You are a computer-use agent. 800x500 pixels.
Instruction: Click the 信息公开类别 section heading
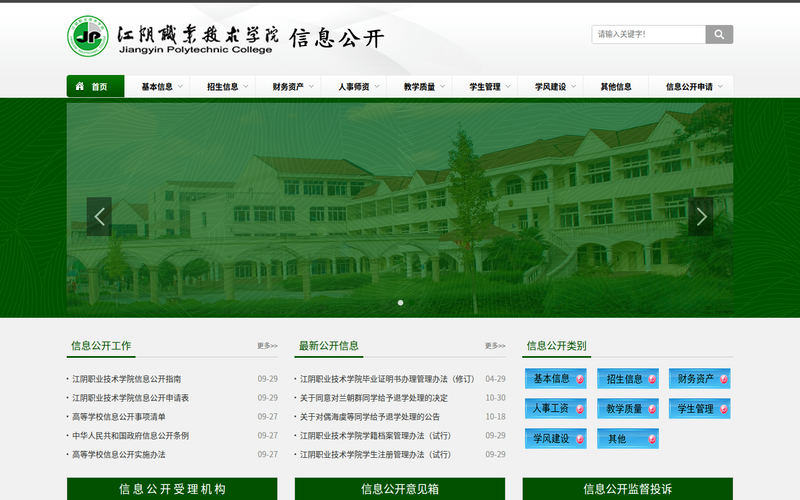click(556, 346)
